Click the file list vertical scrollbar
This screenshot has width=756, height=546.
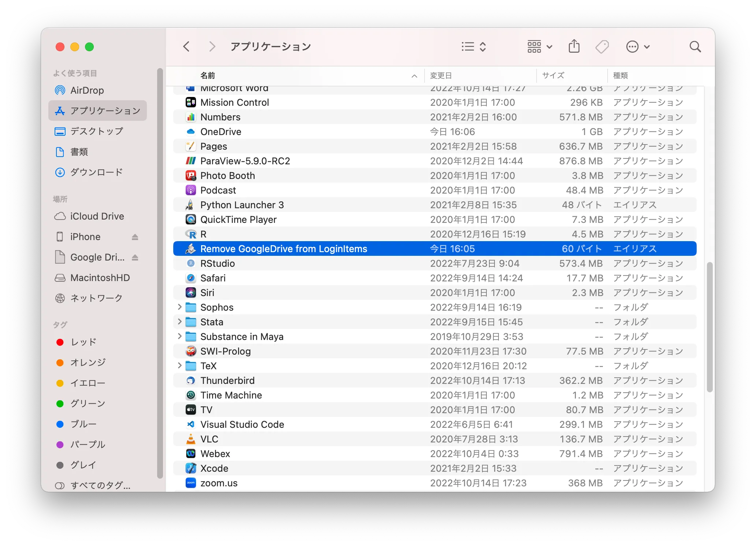pyautogui.click(x=709, y=327)
